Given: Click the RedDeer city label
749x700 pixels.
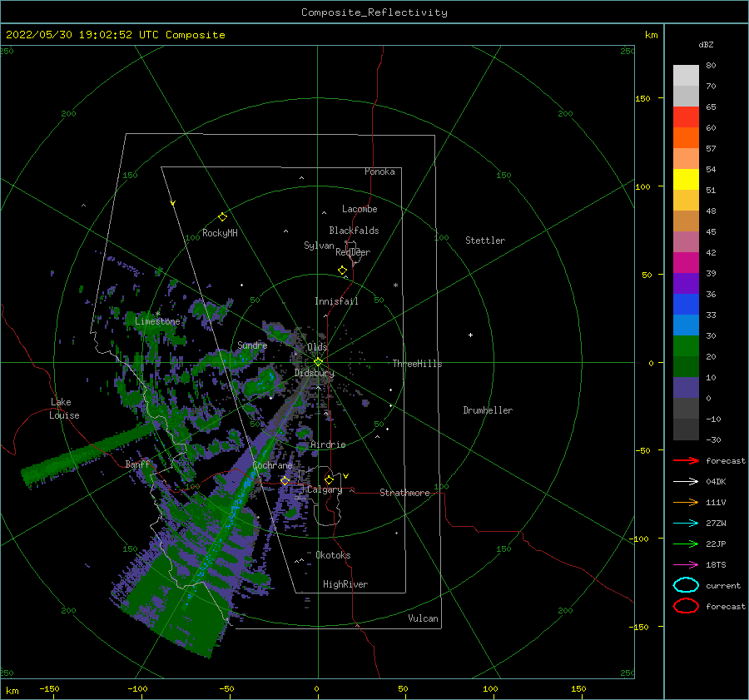Looking at the screenshot, I should pos(353,252).
